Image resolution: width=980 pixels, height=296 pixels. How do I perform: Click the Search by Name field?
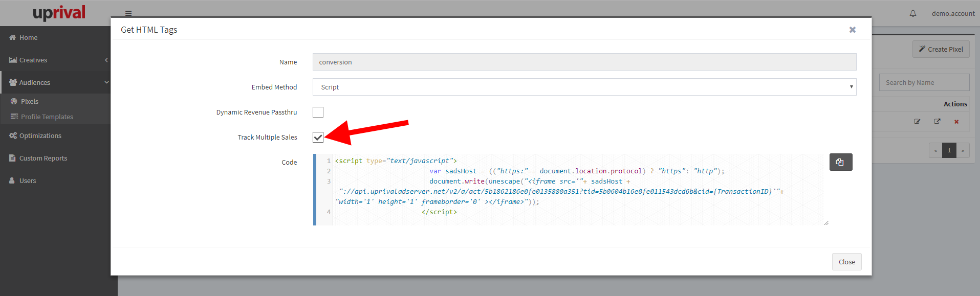(x=924, y=82)
